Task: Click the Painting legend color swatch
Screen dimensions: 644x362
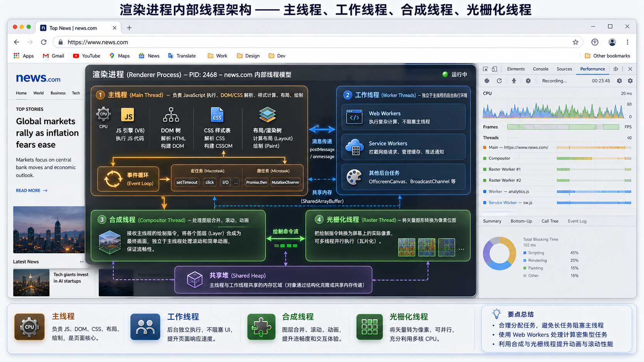Action: (525, 268)
